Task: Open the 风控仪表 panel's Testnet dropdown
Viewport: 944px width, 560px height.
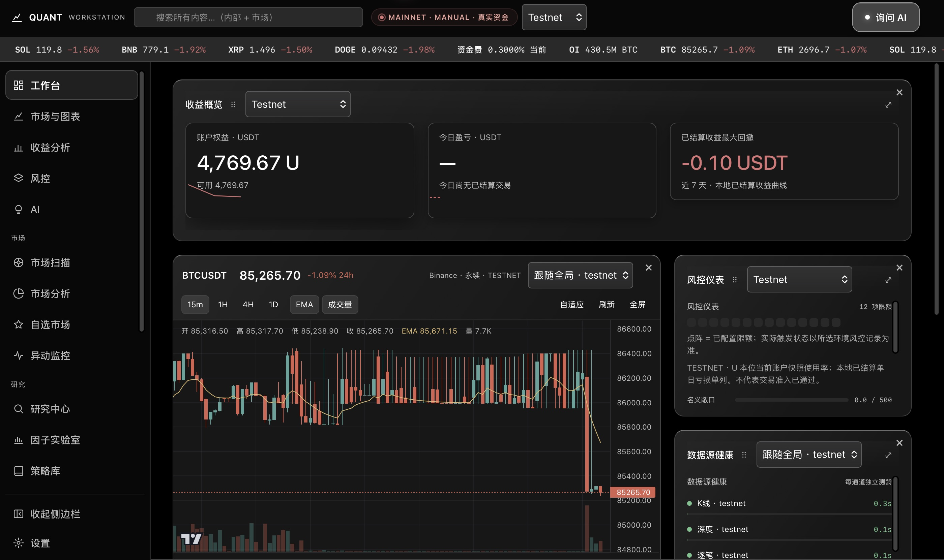Action: (799, 280)
